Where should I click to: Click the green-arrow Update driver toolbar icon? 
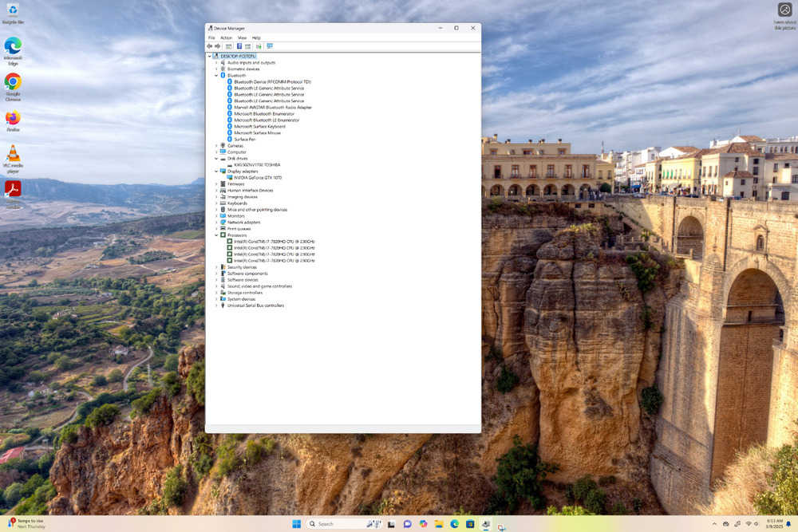[x=259, y=46]
